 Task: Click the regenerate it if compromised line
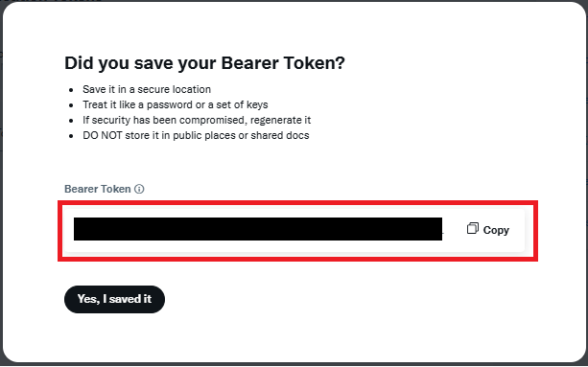pyautogui.click(x=197, y=120)
